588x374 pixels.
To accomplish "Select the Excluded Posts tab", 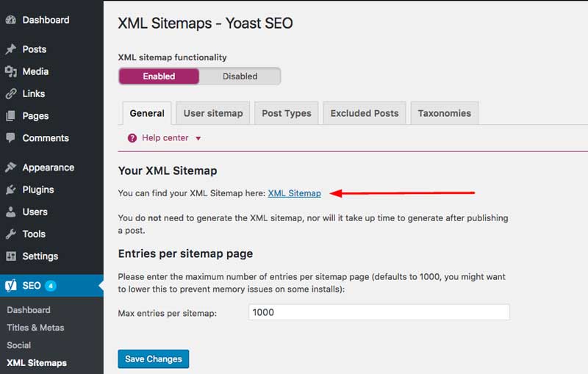I will (365, 113).
